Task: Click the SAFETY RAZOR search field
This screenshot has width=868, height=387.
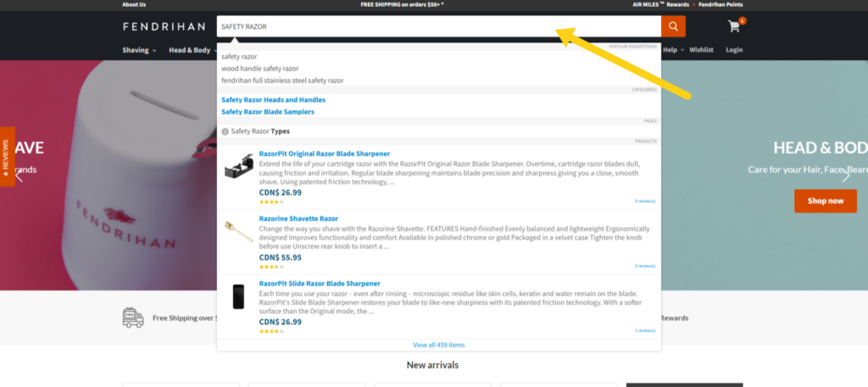Action: coord(439,26)
